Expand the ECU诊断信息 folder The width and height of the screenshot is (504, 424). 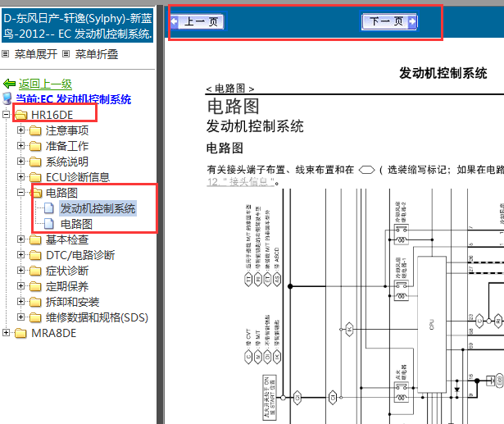pos(20,176)
